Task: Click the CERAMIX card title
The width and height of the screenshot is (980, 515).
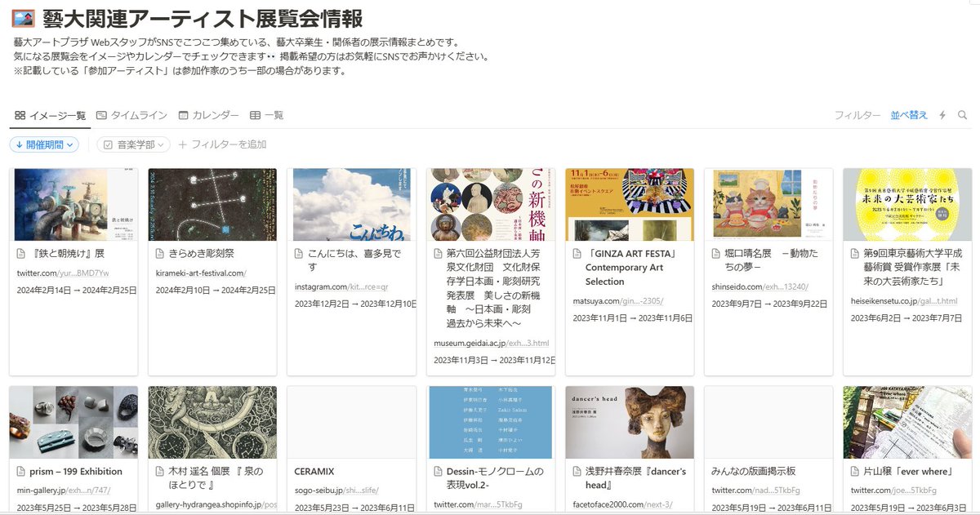Action: [314, 472]
